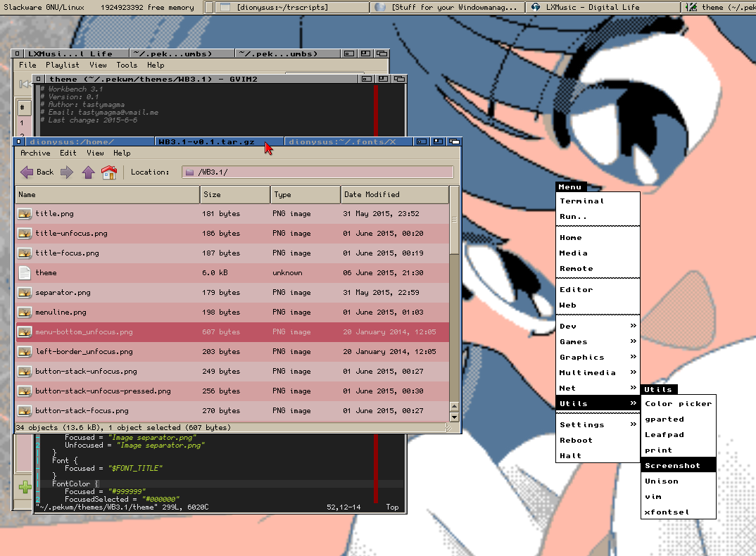This screenshot has width=756, height=556.
Task: Open the View menu in archive manager
Action: tap(95, 153)
